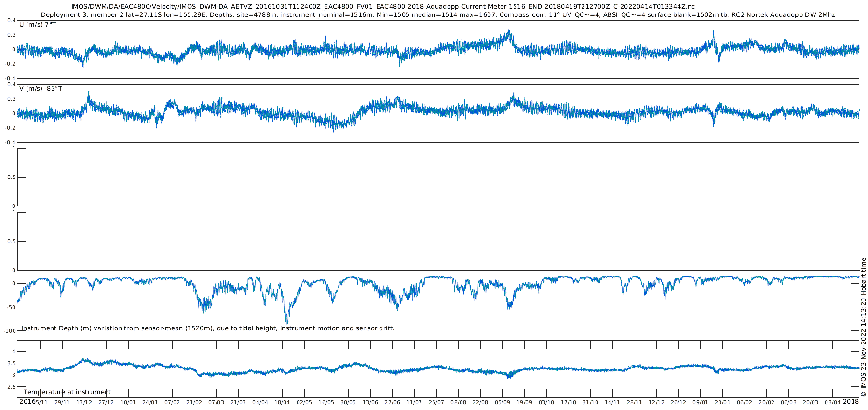Click the '4' tick on the temperature axis
The width and height of the screenshot is (868, 410).
pos(14,351)
